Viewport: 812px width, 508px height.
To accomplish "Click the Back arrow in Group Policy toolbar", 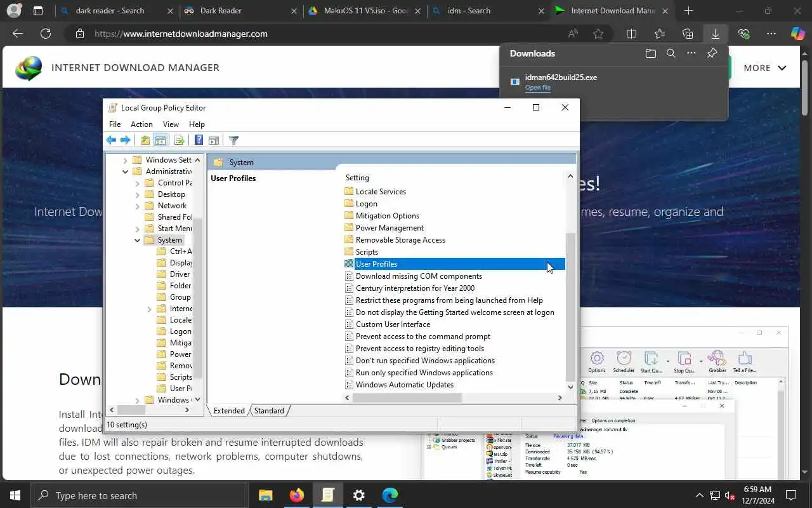I will (111, 140).
